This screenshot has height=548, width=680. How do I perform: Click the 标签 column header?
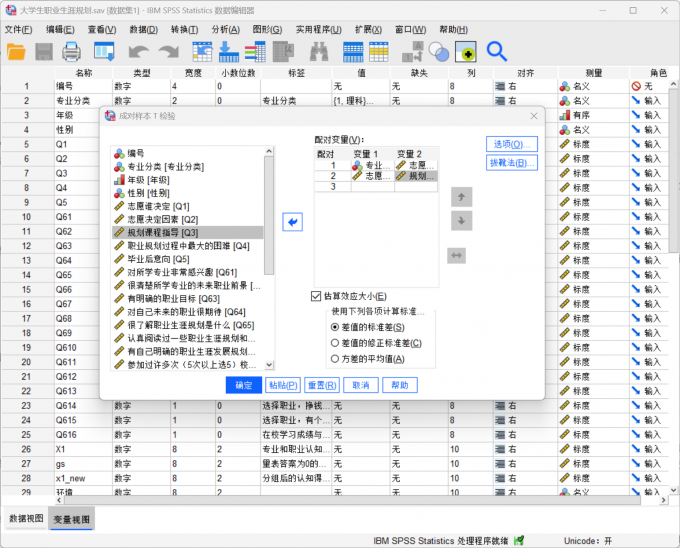[297, 73]
